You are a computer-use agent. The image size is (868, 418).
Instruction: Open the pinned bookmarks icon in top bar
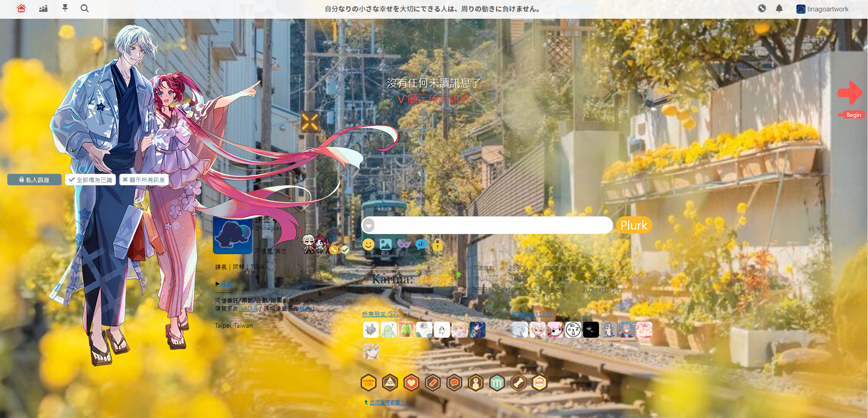point(65,8)
